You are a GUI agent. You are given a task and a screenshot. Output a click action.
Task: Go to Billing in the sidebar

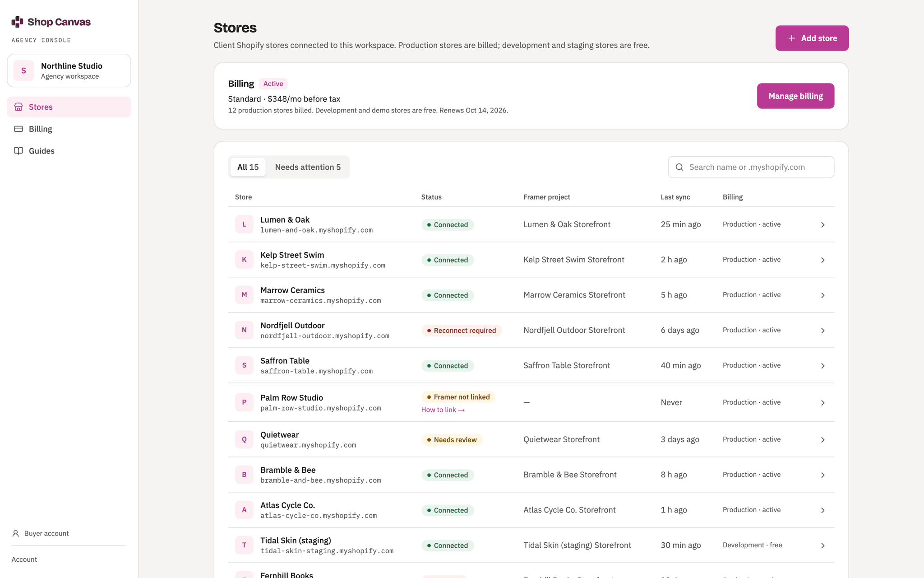[69, 129]
